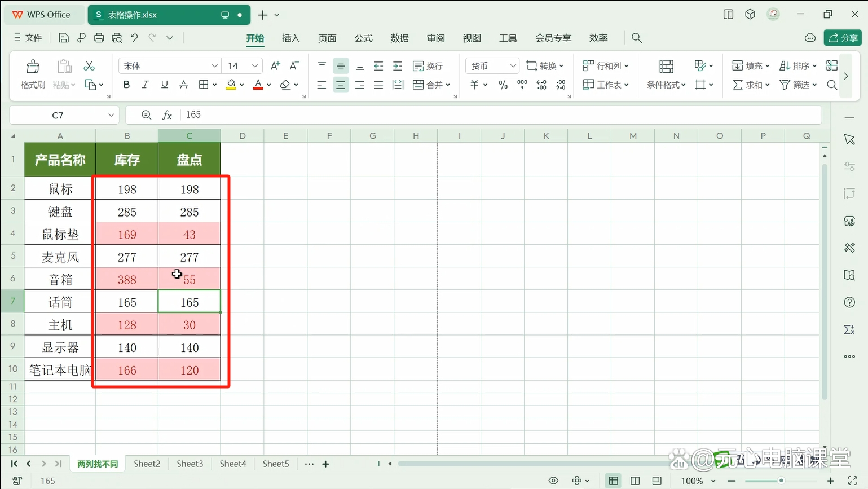The width and height of the screenshot is (868, 489).
Task: Click the sidebar more options dots
Action: 849,356
